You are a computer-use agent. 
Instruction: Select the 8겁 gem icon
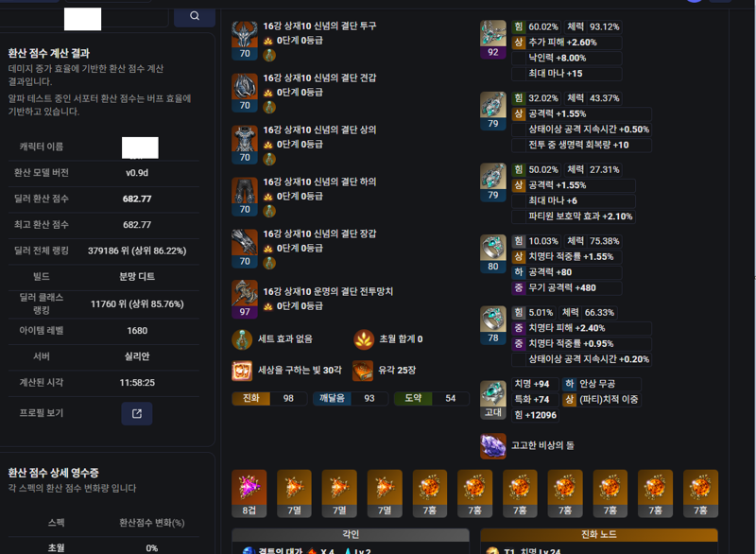pos(249,493)
